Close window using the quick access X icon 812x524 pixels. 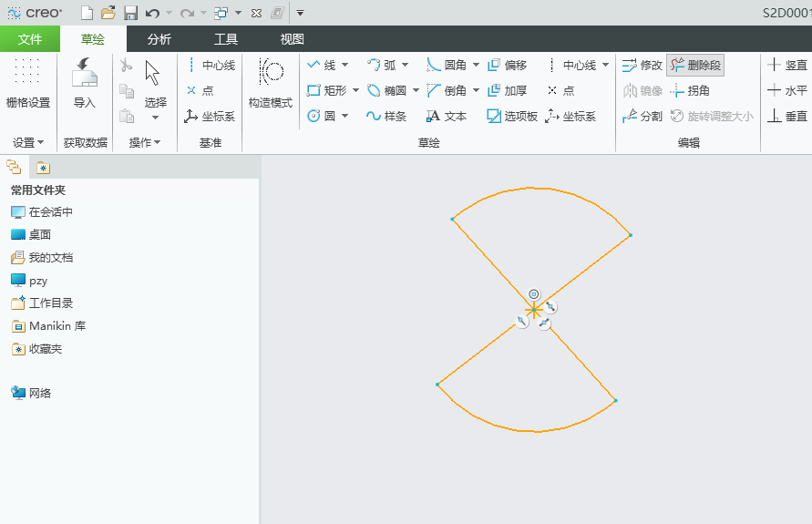click(256, 13)
